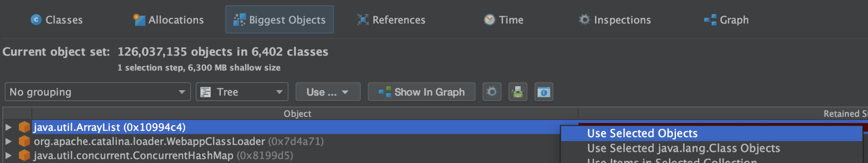Open the Use ... dropdown button
The height and width of the screenshot is (163, 868).
tap(328, 92)
